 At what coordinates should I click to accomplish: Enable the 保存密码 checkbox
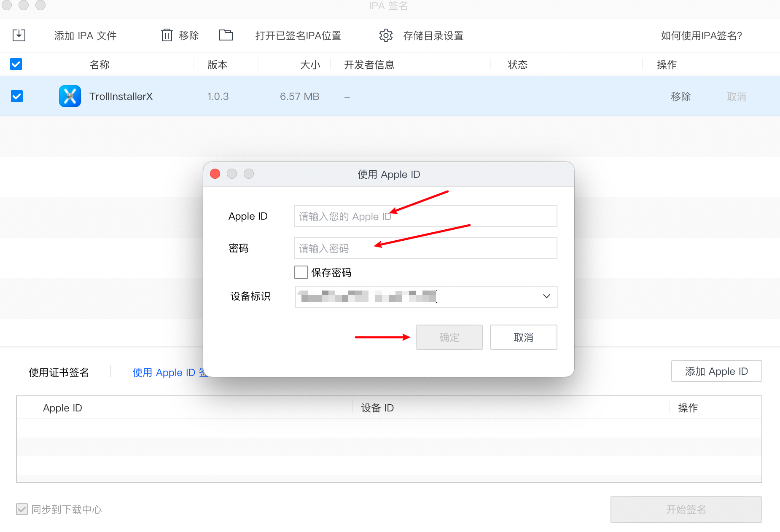tap(301, 272)
